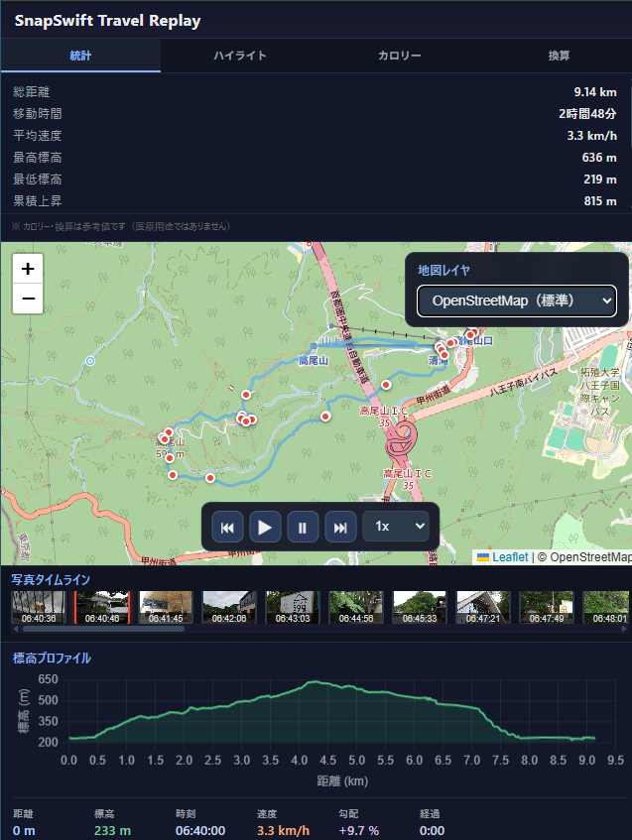The height and width of the screenshot is (840, 632).
Task: Select photo thumbnail taken at 06:40:46
Action: 102,608
